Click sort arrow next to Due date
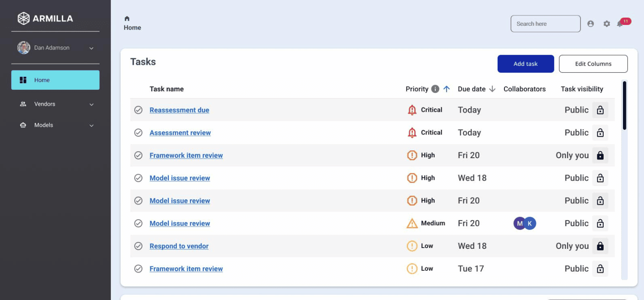644x300 pixels. point(492,89)
